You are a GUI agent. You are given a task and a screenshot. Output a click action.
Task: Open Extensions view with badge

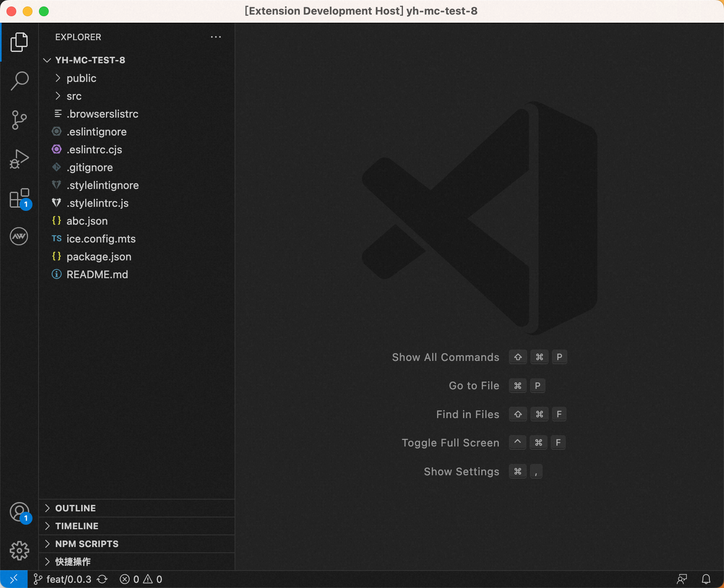(20, 198)
